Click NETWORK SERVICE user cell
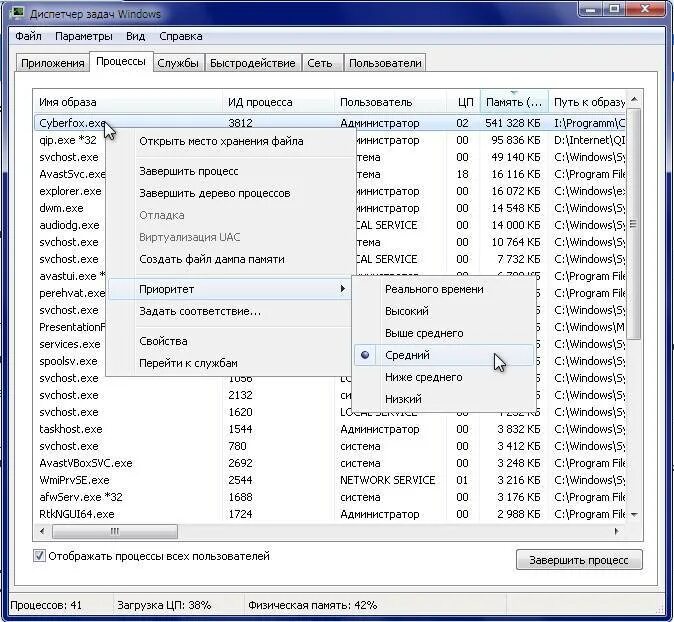674x622 pixels. (x=388, y=480)
